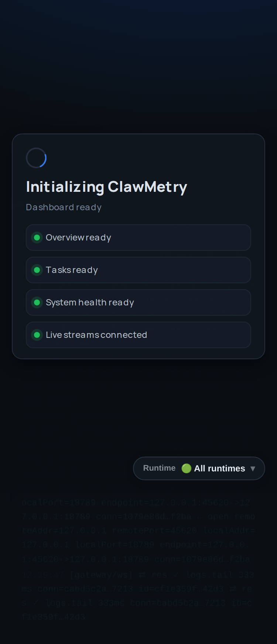Click the green dot beside Live streams connected

37,335
